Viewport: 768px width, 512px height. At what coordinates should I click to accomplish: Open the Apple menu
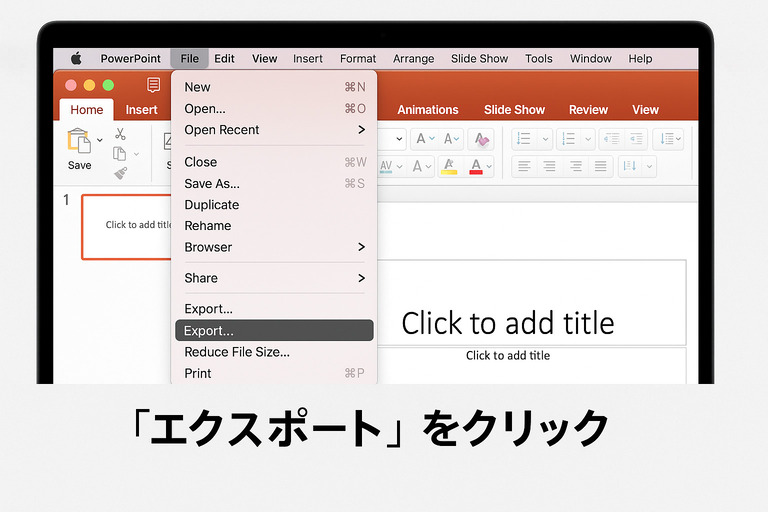pyautogui.click(x=76, y=59)
